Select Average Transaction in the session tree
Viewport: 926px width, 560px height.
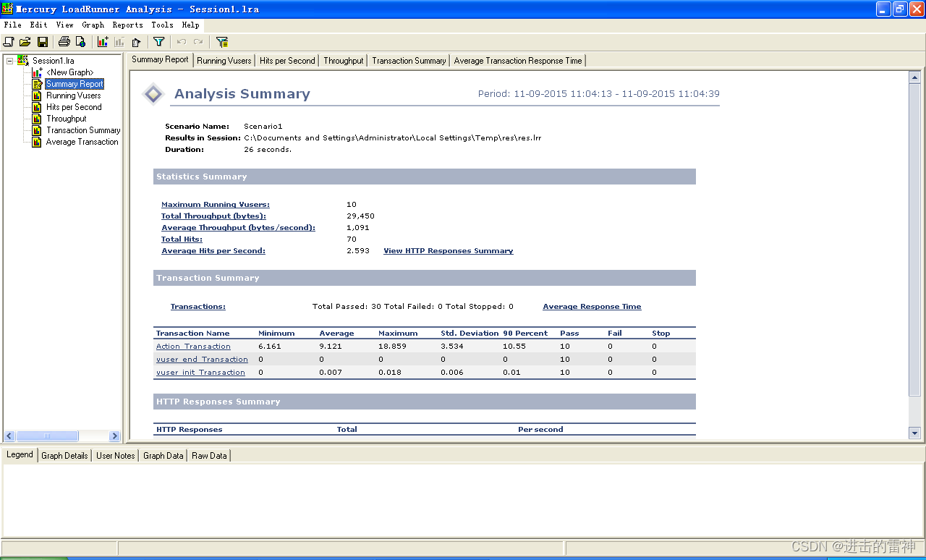pyautogui.click(x=82, y=142)
